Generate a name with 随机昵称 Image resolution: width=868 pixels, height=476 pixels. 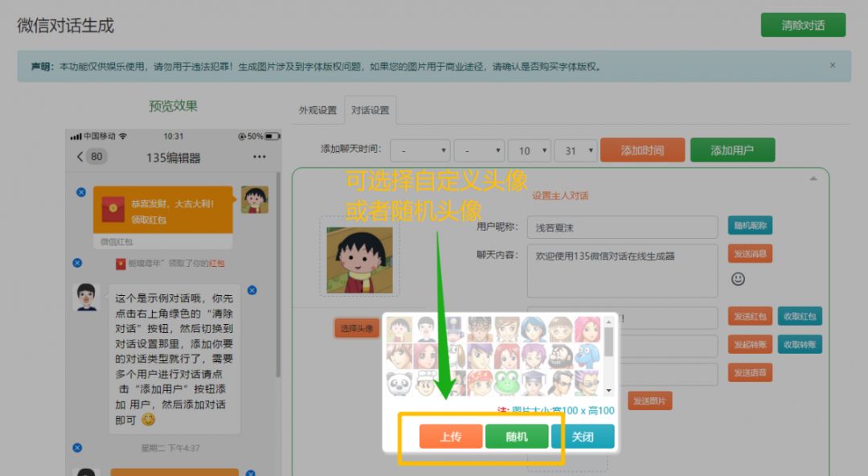pos(750,225)
